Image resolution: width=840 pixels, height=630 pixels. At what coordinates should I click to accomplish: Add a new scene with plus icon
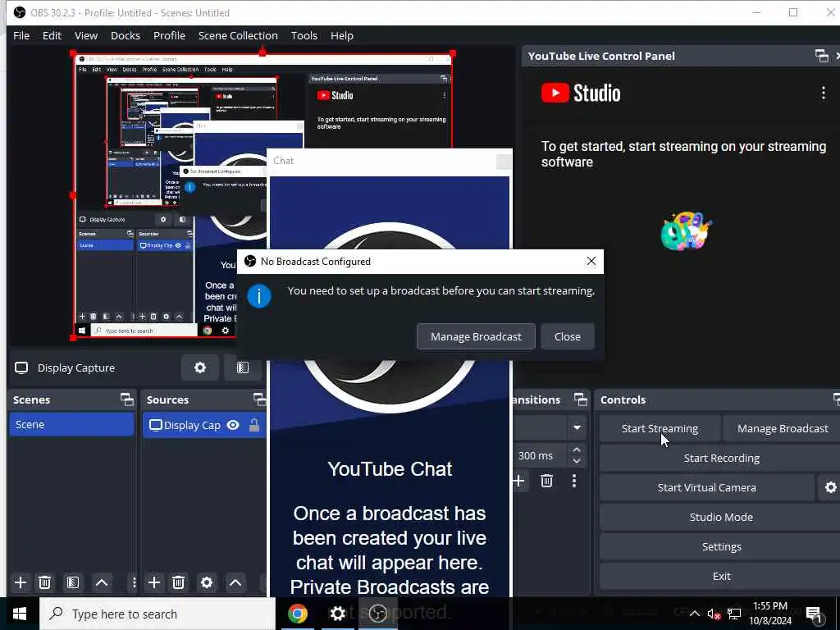tap(21, 582)
